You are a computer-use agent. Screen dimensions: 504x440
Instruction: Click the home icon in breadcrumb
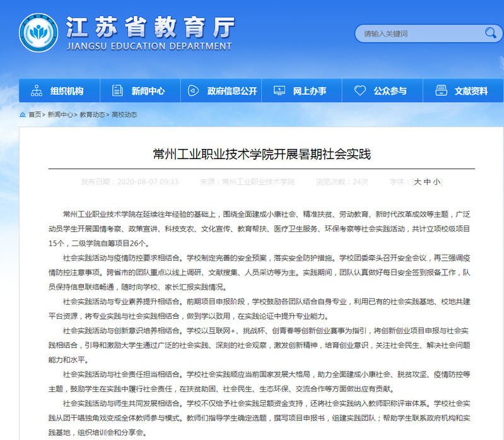[x=22, y=115]
